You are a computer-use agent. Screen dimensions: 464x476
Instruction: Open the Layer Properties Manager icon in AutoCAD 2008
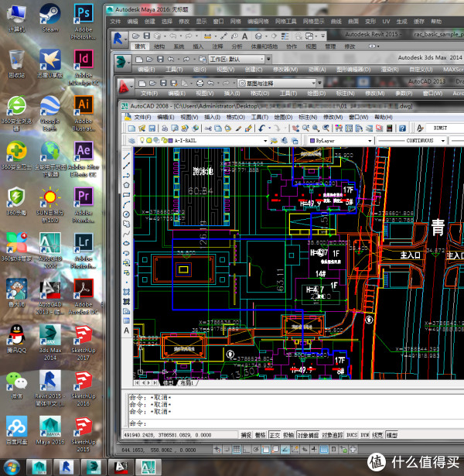pos(131,141)
